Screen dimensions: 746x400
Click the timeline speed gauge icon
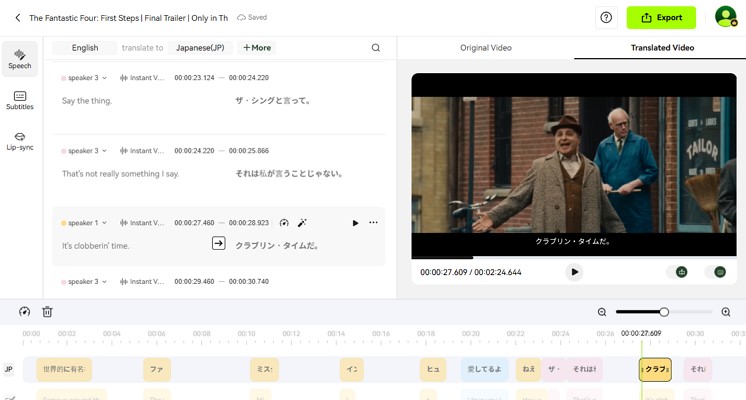(x=24, y=312)
